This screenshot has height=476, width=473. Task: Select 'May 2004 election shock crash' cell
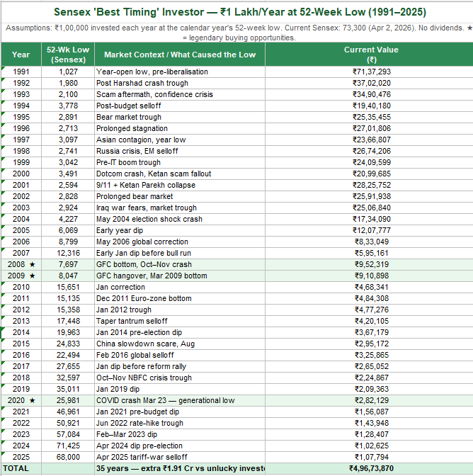[x=180, y=219]
